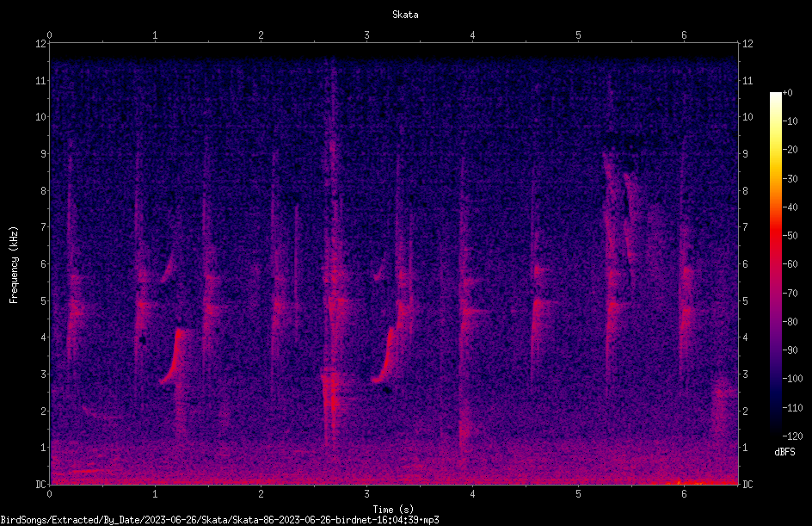Click the "-100" value on the dBFS scale
Screen dimensions: 812x526
pyautogui.click(x=792, y=379)
